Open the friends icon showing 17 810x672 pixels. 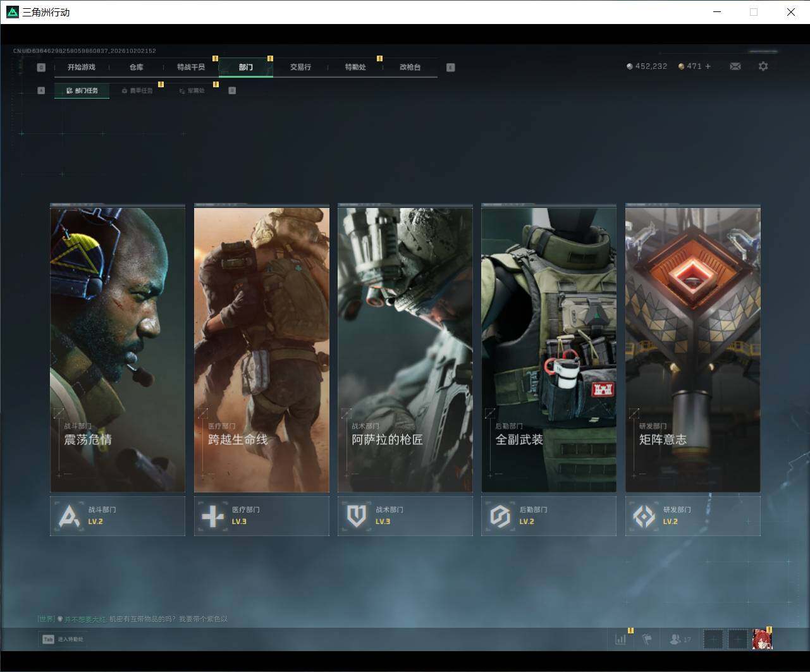[680, 639]
